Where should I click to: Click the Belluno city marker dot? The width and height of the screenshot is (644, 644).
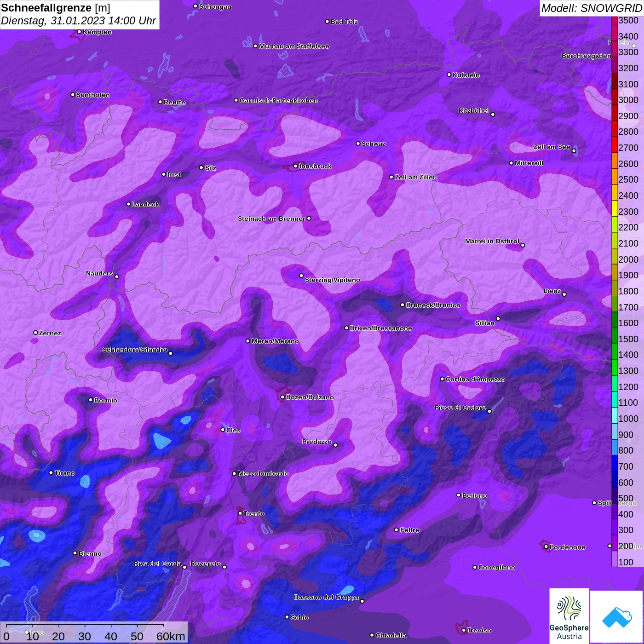459,495
